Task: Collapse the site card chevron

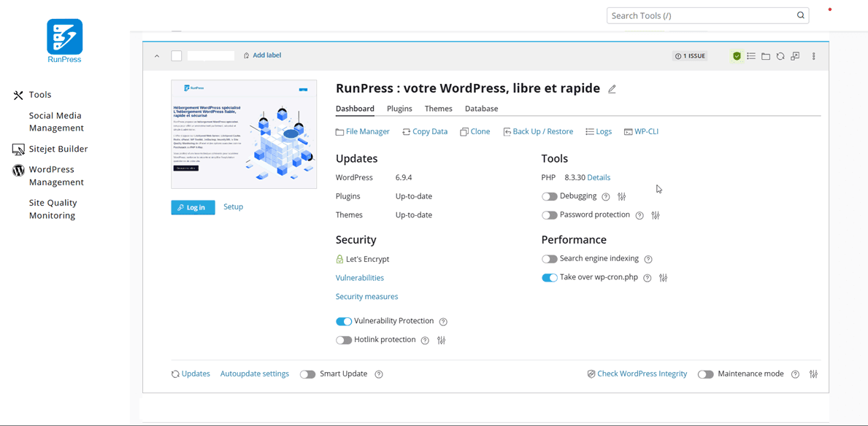Action: [157, 56]
